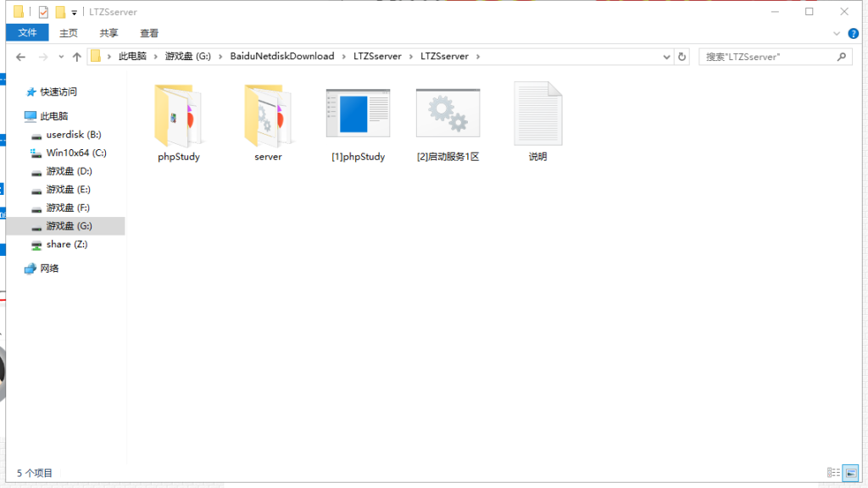Image resolution: width=868 pixels, height=488 pixels.
Task: Switch to details view layout icon
Action: coord(833,473)
